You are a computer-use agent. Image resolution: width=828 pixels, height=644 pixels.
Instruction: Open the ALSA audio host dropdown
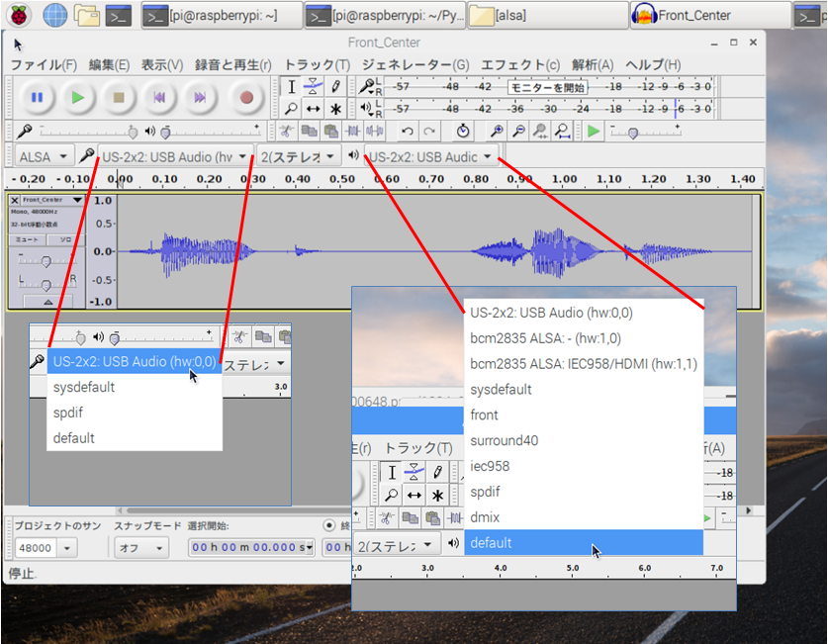pyautogui.click(x=44, y=156)
